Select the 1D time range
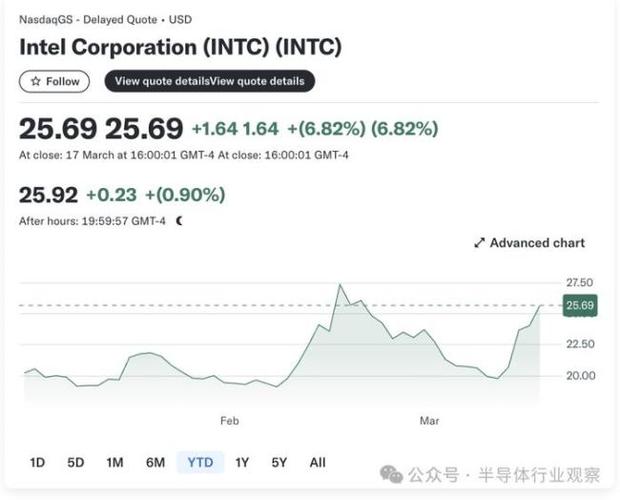This screenshot has width=620, height=500. pyautogui.click(x=37, y=462)
